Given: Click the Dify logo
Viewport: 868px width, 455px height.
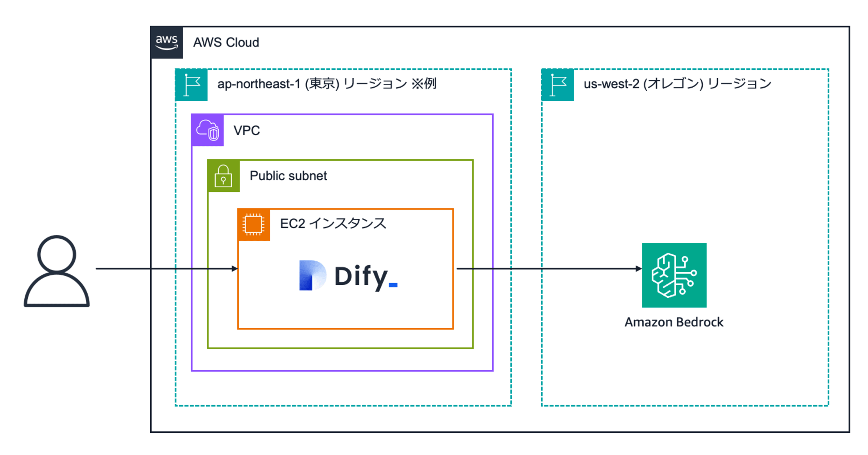Looking at the screenshot, I should tap(349, 276).
